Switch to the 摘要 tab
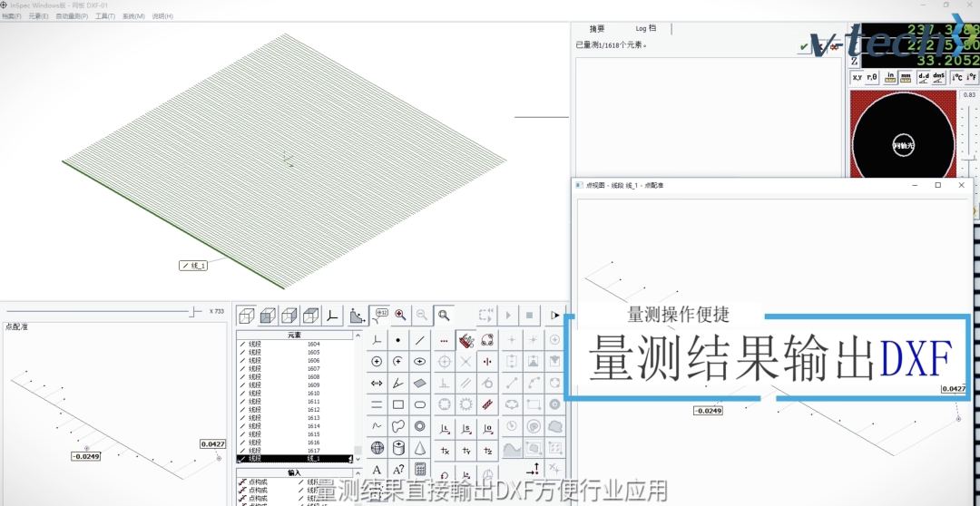This screenshot has width=980, height=506. (x=597, y=29)
